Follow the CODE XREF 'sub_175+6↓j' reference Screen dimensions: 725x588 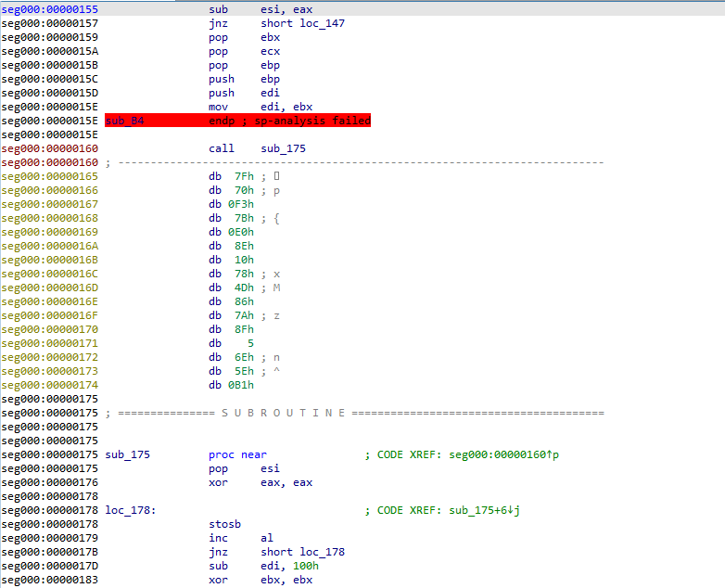(x=484, y=510)
